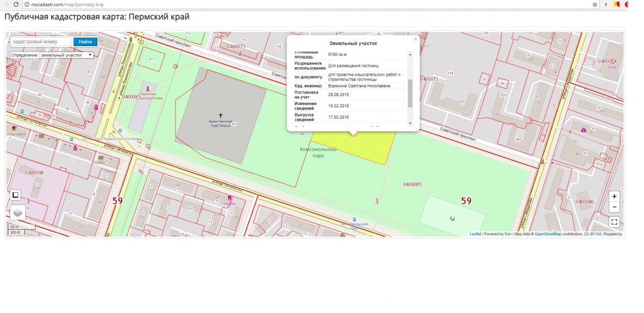The width and height of the screenshot is (644, 313).
Task: Open the Leaflet attribution link
Action: (x=475, y=234)
